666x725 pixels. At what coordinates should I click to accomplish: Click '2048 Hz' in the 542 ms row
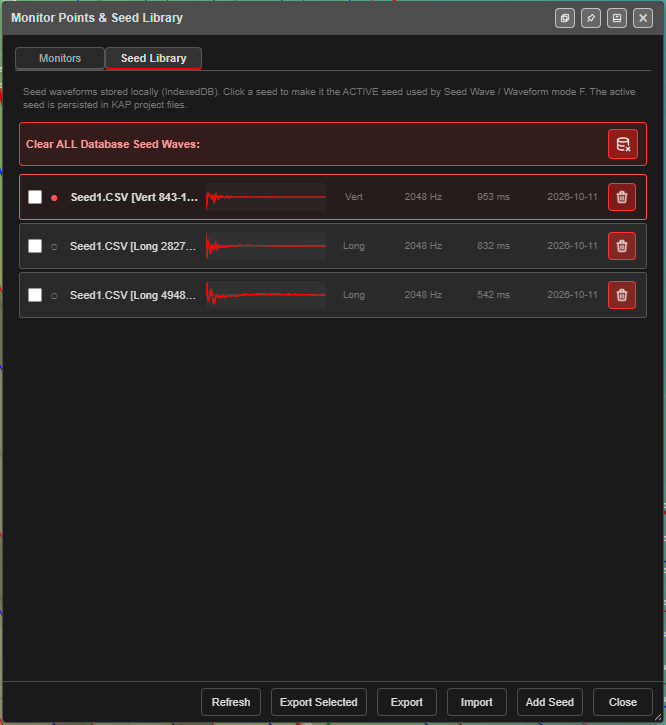point(423,295)
